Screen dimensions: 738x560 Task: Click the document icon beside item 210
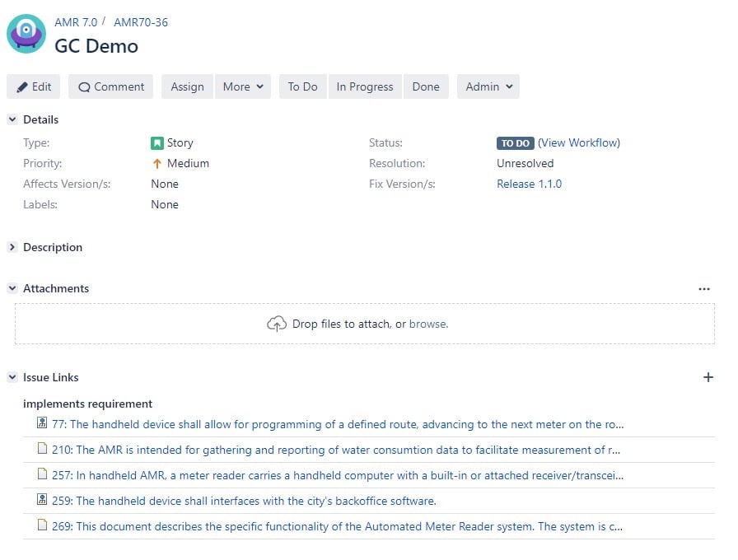pyautogui.click(x=43, y=450)
